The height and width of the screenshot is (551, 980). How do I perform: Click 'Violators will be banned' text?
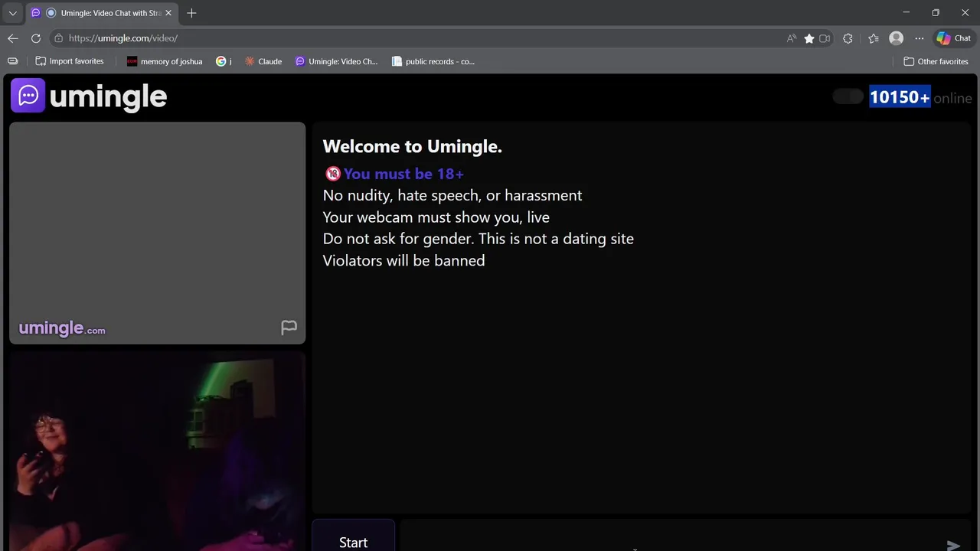[403, 260]
